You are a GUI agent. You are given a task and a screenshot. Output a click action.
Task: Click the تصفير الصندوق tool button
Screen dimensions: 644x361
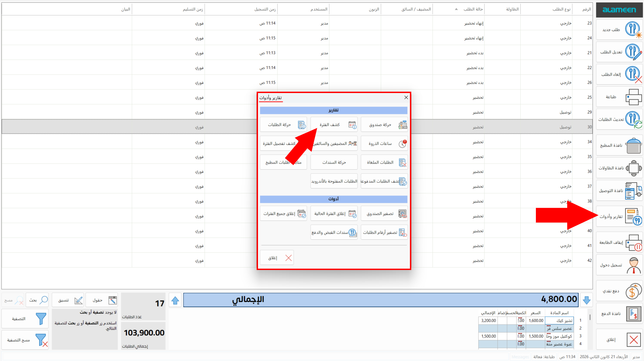(x=384, y=214)
